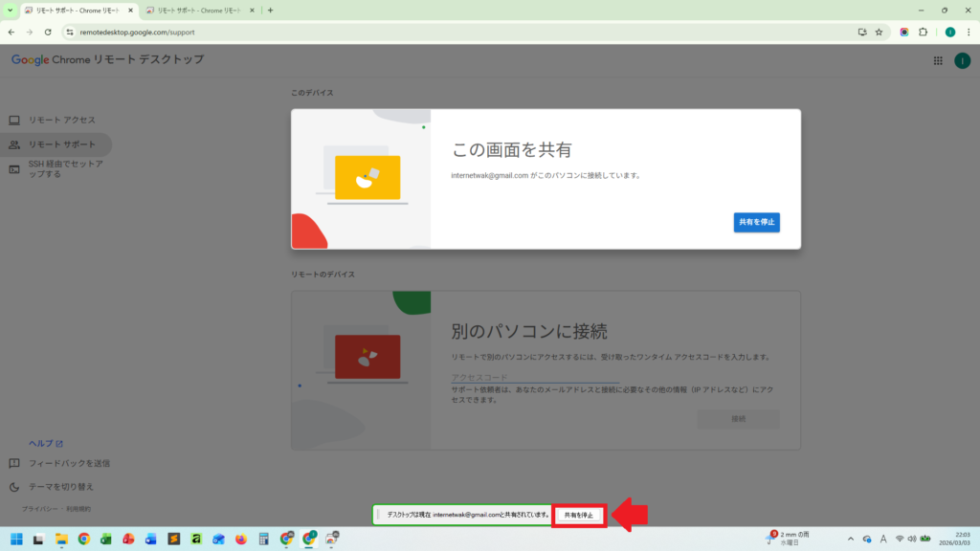Click the アクセスコード input field
Screen dimensions: 980x551
click(534, 377)
